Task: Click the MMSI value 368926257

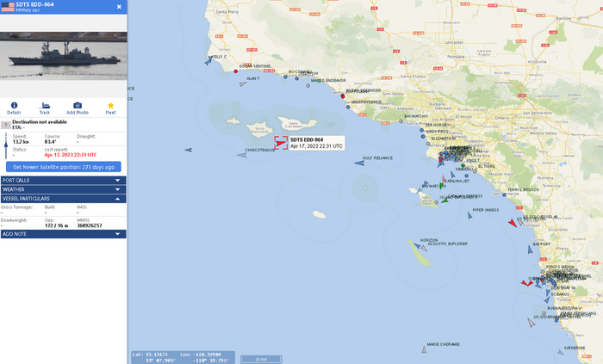Action: (x=90, y=225)
